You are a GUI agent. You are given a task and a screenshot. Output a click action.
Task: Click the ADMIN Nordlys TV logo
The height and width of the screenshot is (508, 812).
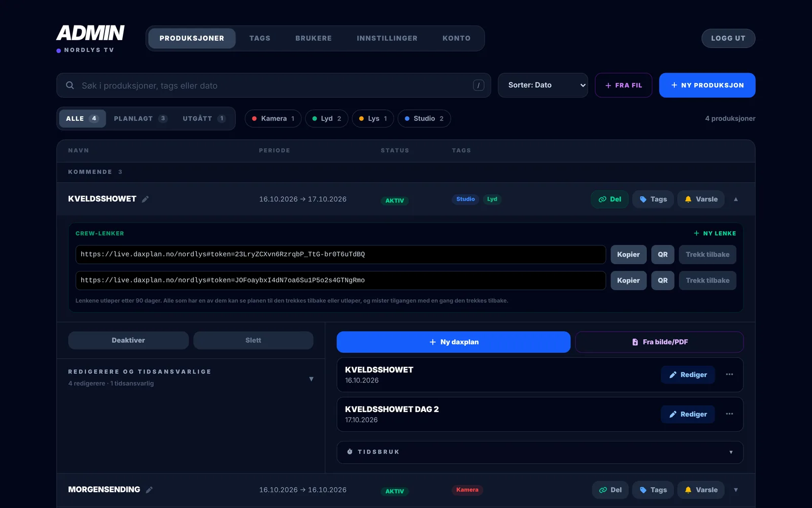coord(90,39)
